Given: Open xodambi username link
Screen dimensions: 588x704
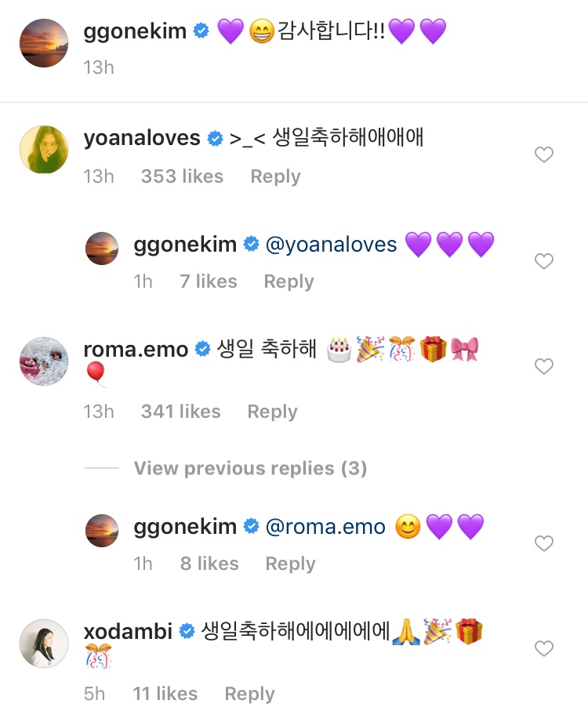Looking at the screenshot, I should 128,631.
